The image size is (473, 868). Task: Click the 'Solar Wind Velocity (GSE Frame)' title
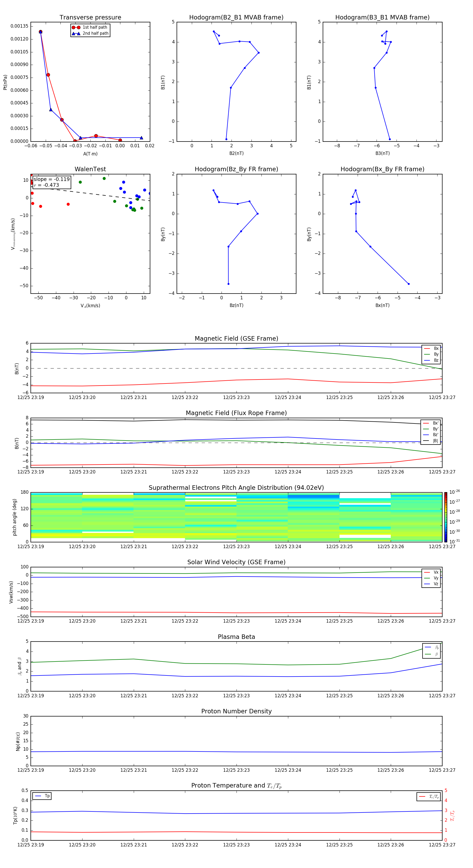pos(236,562)
